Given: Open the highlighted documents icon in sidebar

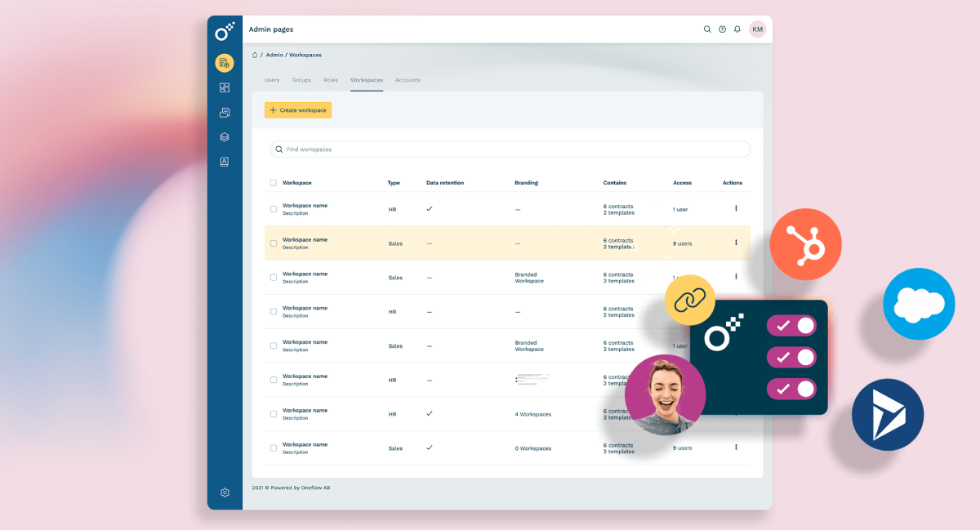Looking at the screenshot, I should tap(225, 63).
